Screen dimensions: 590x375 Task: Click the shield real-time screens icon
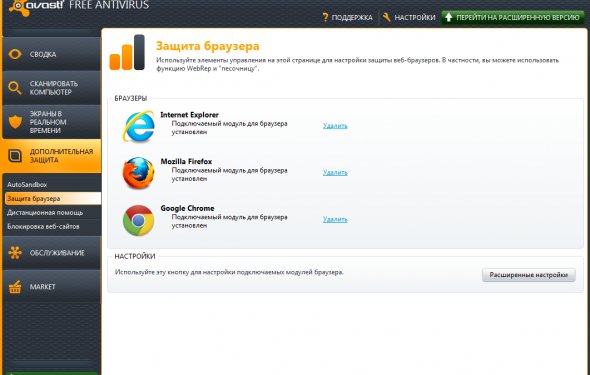[x=15, y=122]
